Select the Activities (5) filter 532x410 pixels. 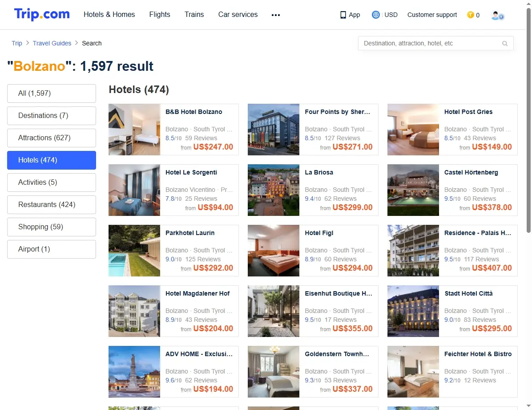[x=52, y=183]
